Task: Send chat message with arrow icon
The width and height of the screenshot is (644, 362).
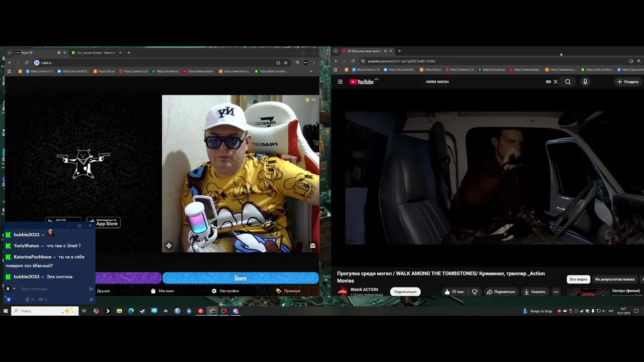Action: pos(91,289)
